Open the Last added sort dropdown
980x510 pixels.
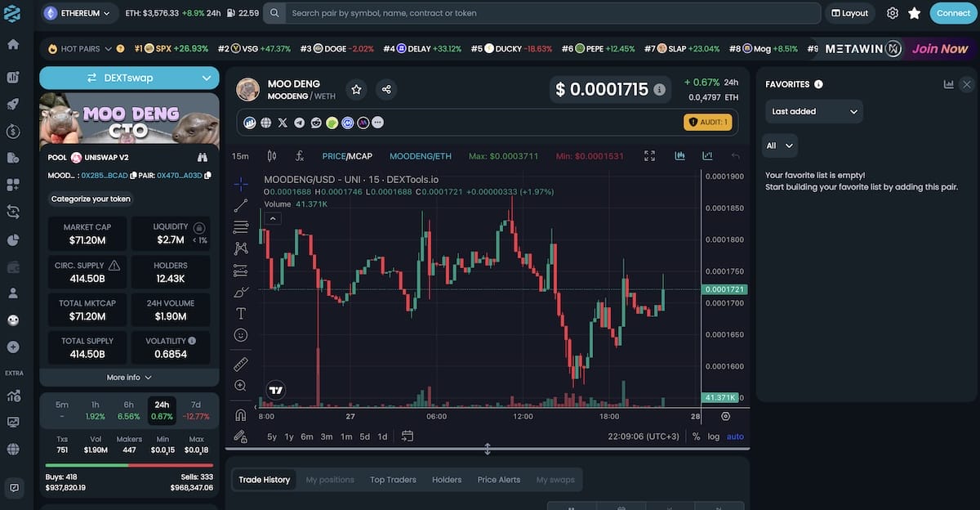click(814, 111)
